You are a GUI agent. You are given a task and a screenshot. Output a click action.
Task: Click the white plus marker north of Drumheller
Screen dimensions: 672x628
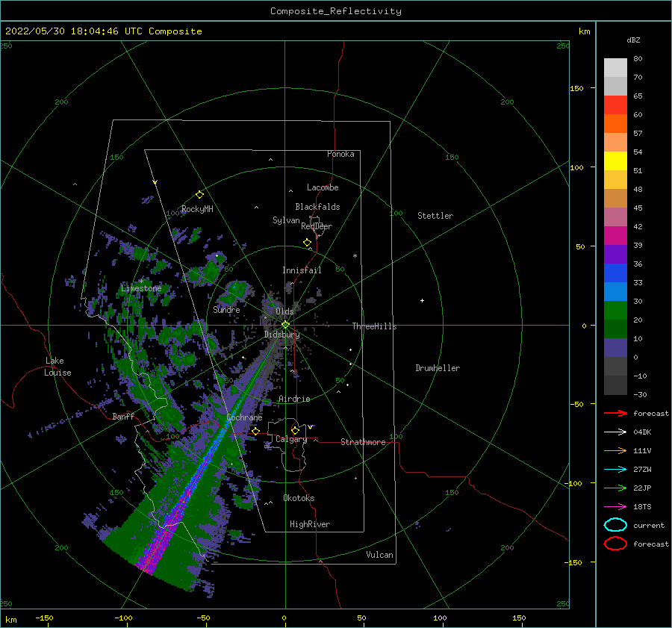point(422,300)
